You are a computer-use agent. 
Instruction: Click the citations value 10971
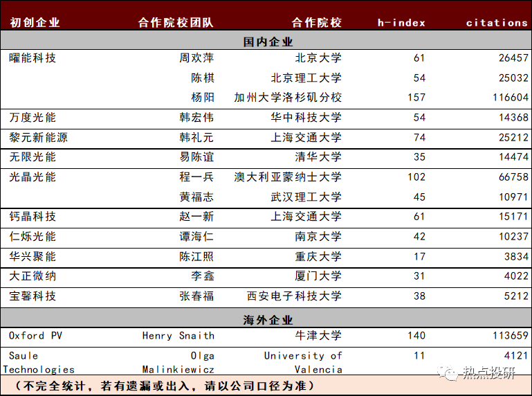514,197
